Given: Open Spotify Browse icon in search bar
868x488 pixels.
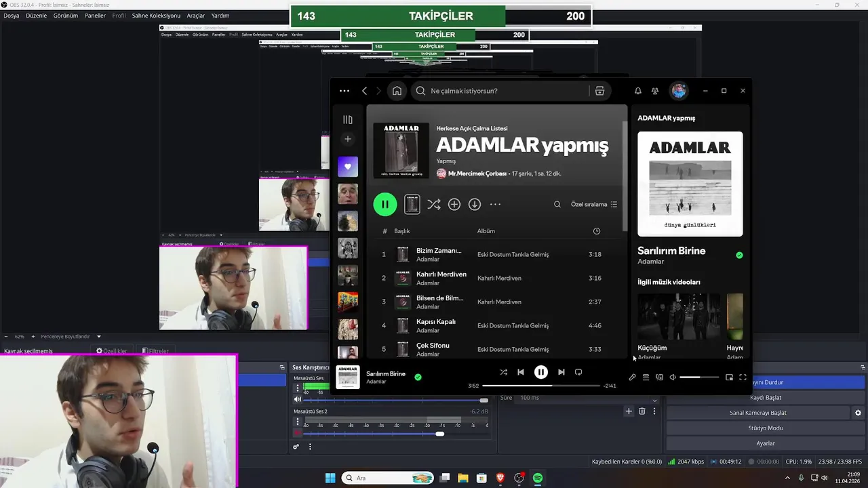Looking at the screenshot, I should [599, 91].
